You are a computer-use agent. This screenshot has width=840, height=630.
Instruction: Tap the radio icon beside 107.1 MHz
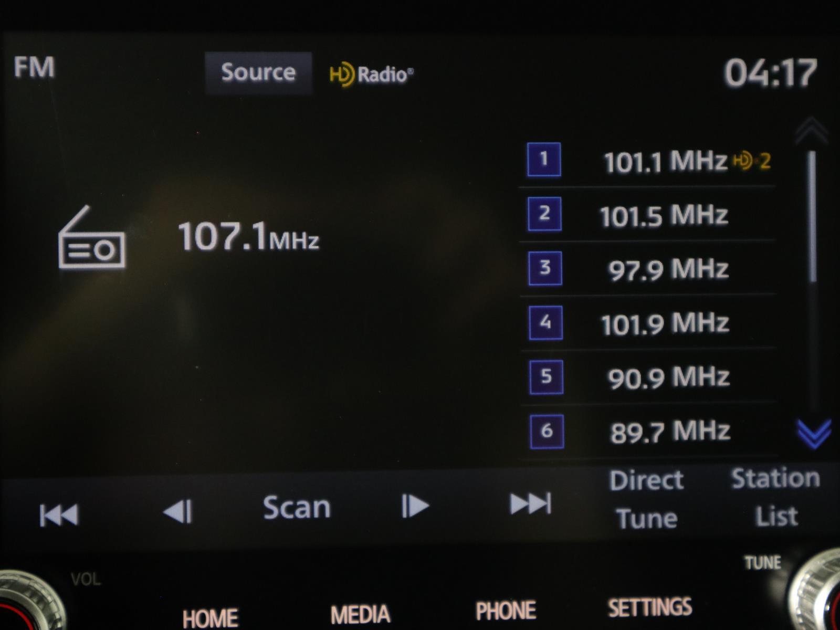tap(91, 237)
